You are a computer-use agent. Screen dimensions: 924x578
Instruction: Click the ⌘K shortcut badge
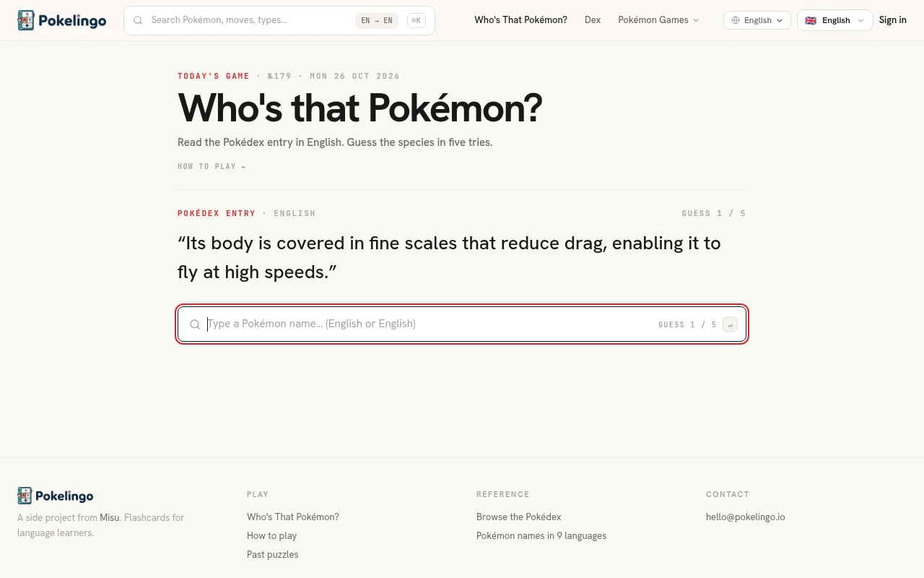(417, 20)
